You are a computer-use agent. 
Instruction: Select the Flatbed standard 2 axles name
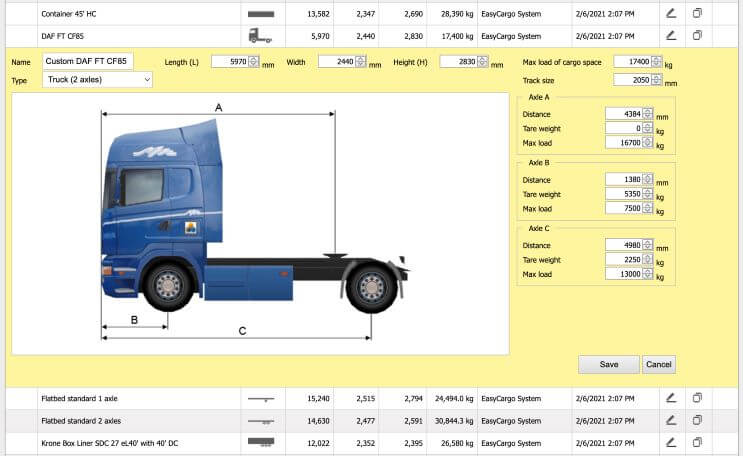[81, 421]
